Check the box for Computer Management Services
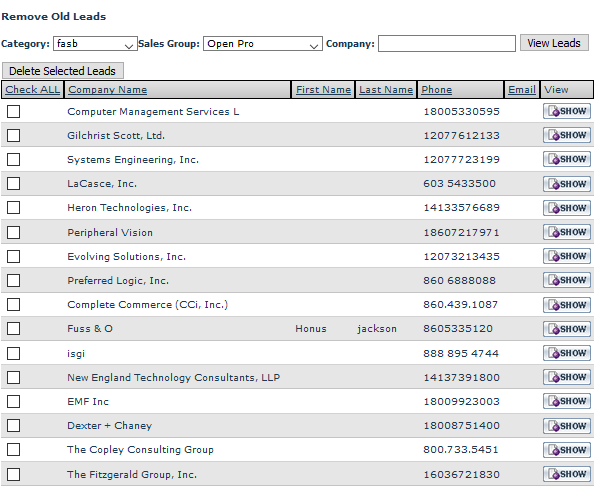 tap(14, 111)
